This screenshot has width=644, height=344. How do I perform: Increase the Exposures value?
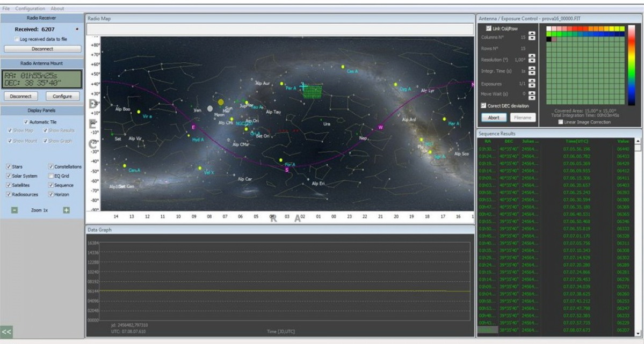click(532, 81)
